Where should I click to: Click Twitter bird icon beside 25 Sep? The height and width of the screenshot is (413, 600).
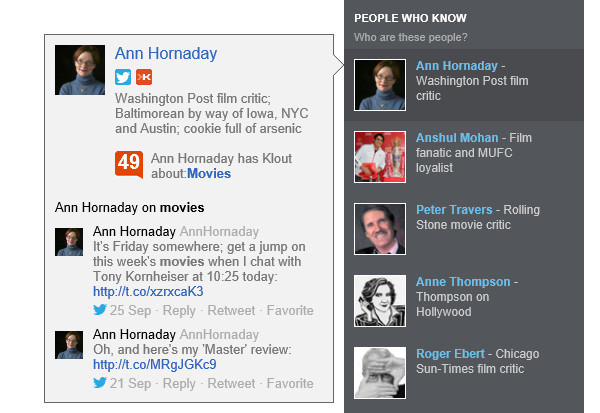click(100, 310)
